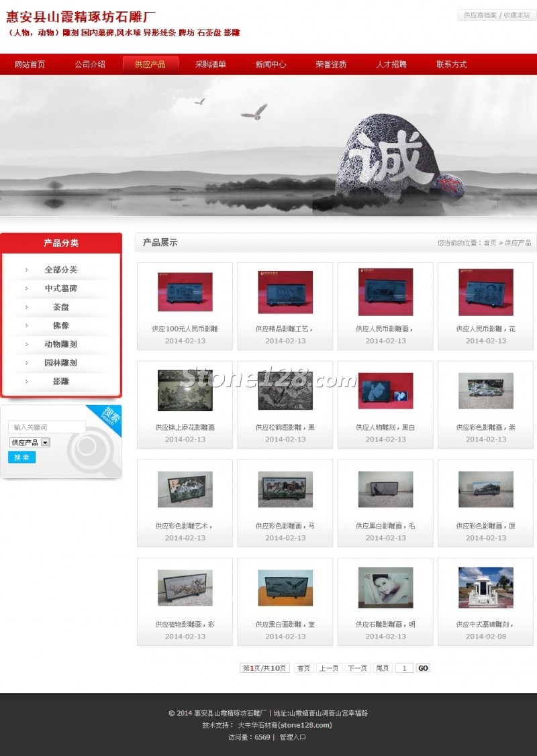Open the 供应松鹤图影雕 product image
Viewport: 537px width, 756px height.
click(x=285, y=390)
